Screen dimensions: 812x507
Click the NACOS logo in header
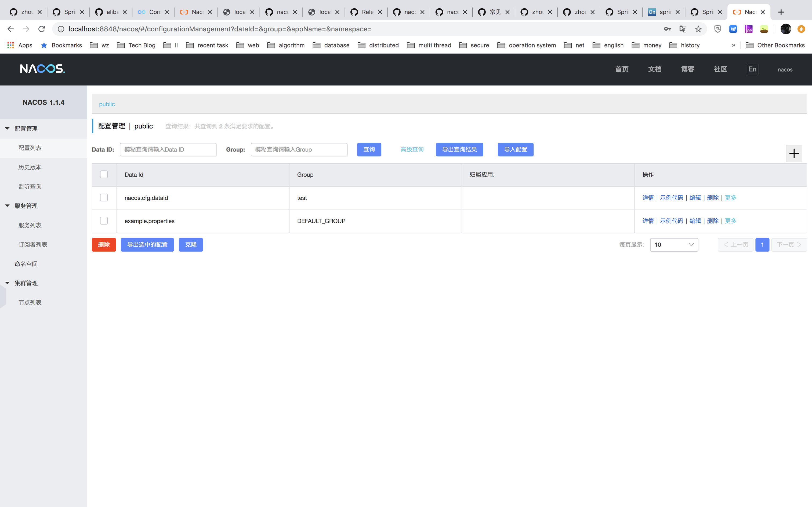pos(42,69)
